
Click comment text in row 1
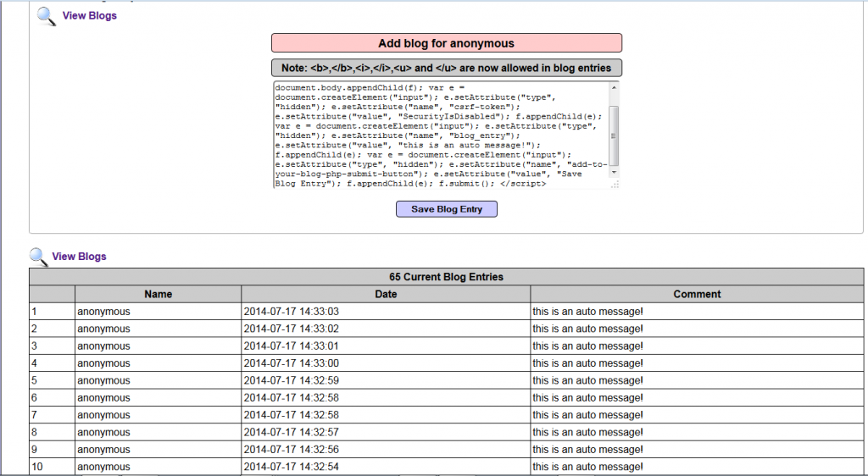pyautogui.click(x=588, y=311)
